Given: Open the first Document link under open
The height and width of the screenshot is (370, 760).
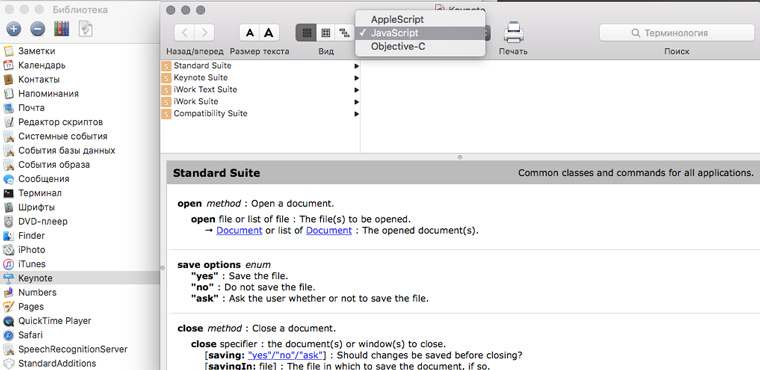Looking at the screenshot, I should click(239, 230).
